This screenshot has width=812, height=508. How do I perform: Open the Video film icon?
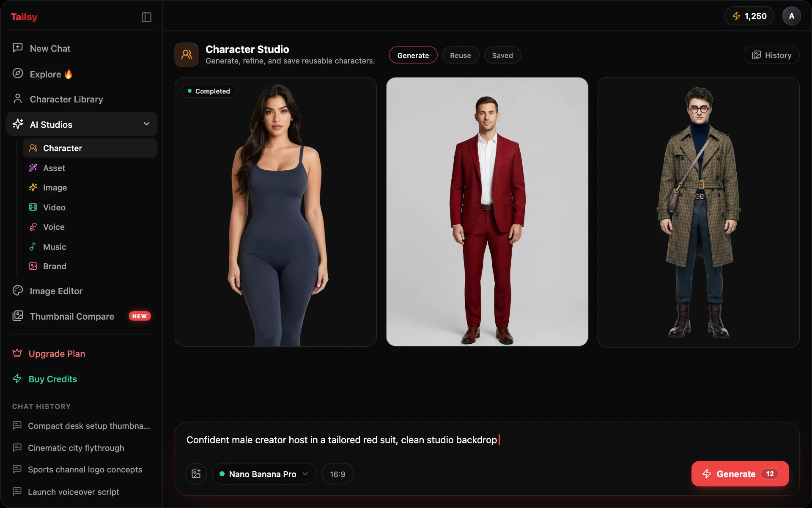tap(33, 207)
